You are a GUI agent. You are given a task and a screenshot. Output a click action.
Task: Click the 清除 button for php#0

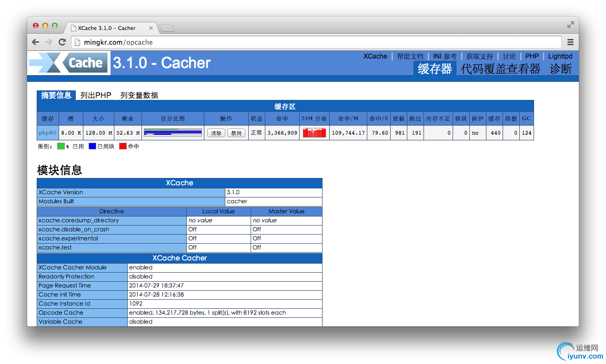click(x=216, y=133)
